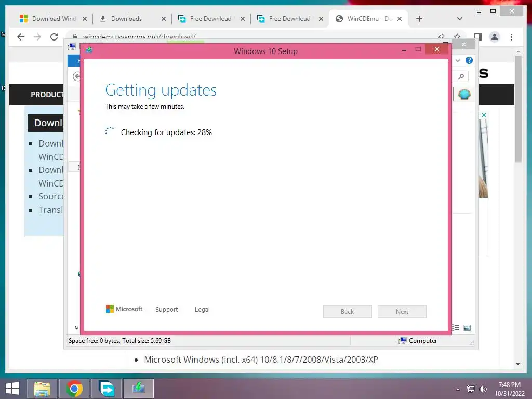532x399 pixels.
Task: Open the volume tray icon
Action: 483,389
